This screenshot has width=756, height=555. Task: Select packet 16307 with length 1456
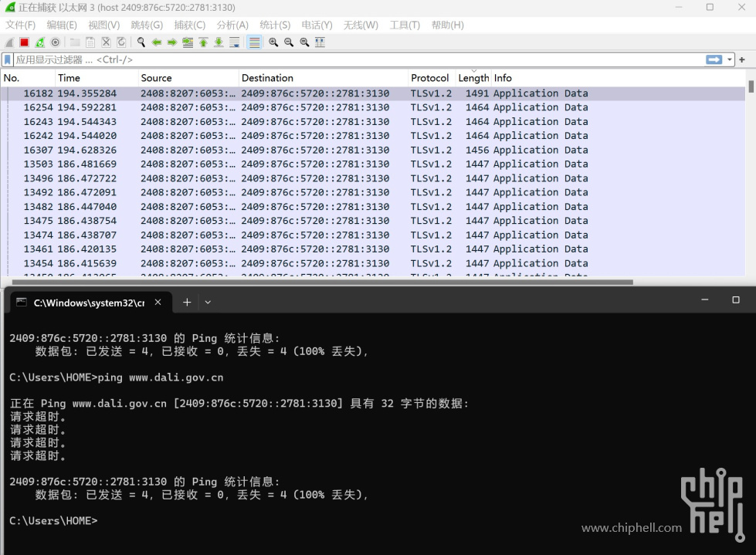click(373, 151)
